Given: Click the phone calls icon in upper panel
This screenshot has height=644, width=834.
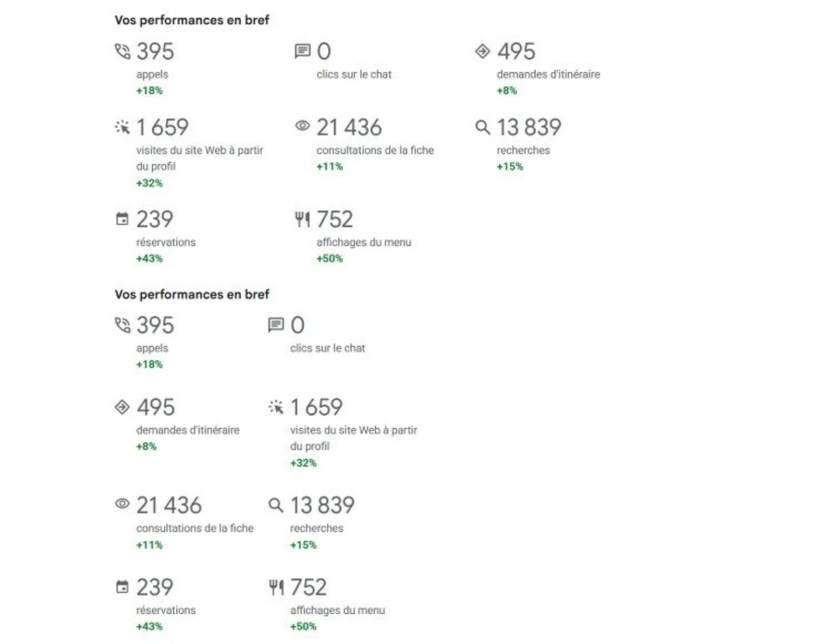Looking at the screenshot, I should 122,51.
